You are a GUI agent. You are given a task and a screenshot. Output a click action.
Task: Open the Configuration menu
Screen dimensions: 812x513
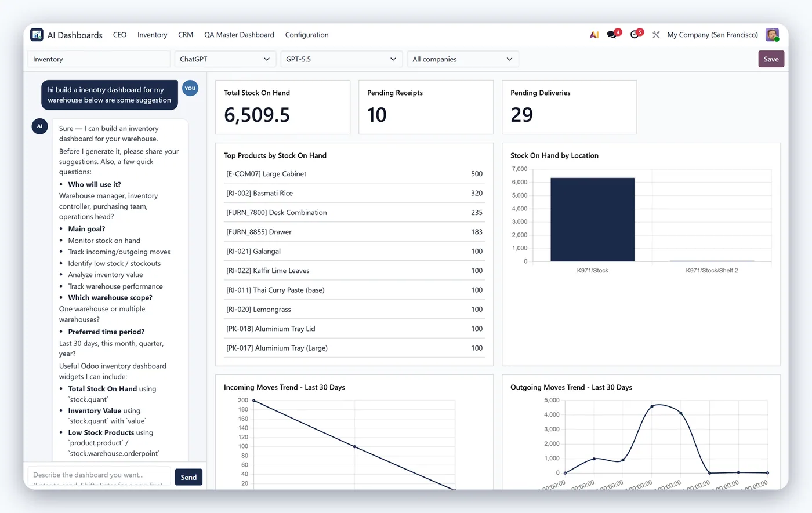click(307, 35)
